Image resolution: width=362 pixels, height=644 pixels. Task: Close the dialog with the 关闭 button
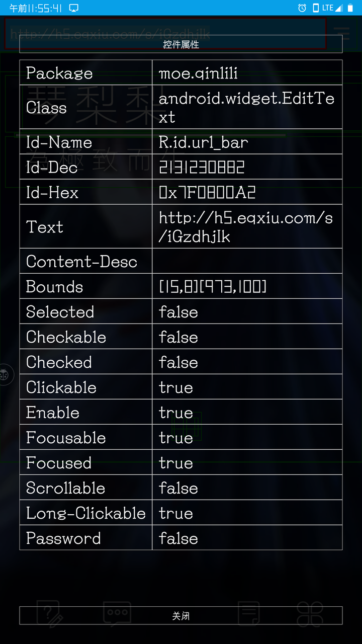coord(181,615)
